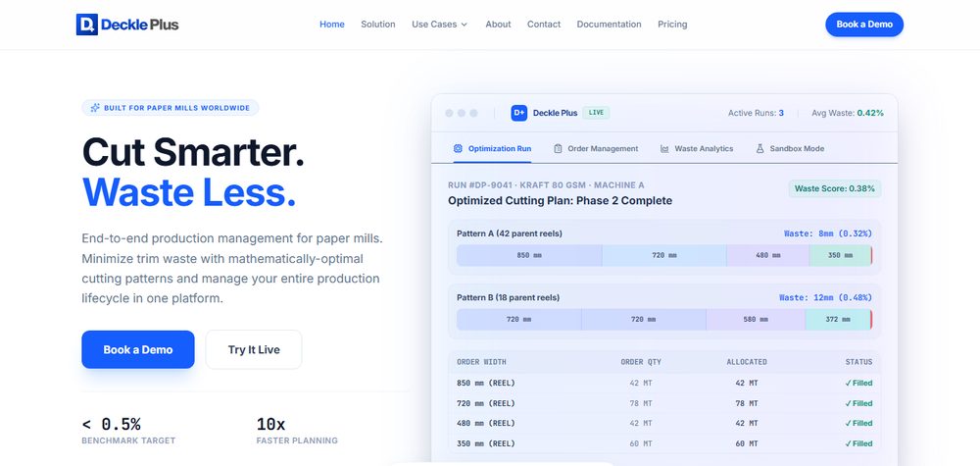
Task: Click Waste: 8mm (0.32%) text
Action: [x=827, y=233]
